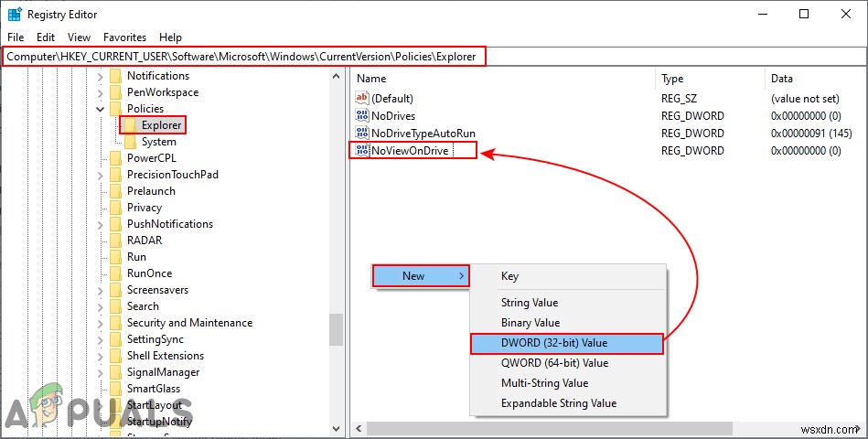Select the (value not set) data cell

click(805, 99)
